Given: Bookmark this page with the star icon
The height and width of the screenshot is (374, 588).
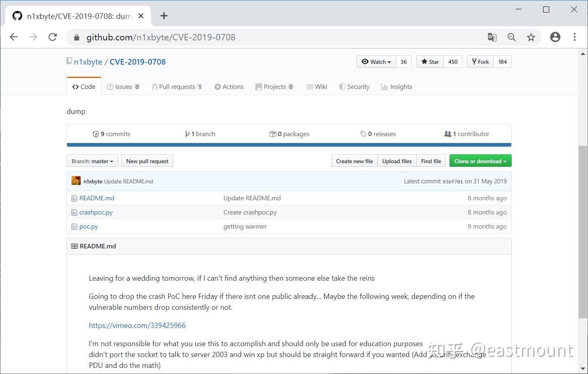Looking at the screenshot, I should click(531, 37).
